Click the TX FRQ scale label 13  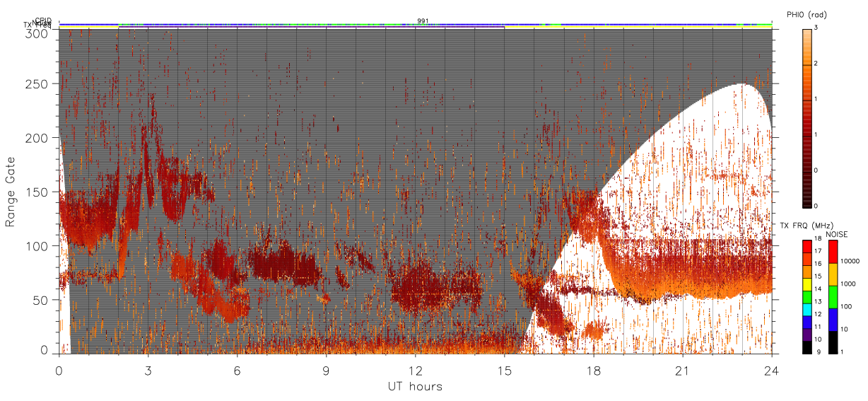pos(816,302)
